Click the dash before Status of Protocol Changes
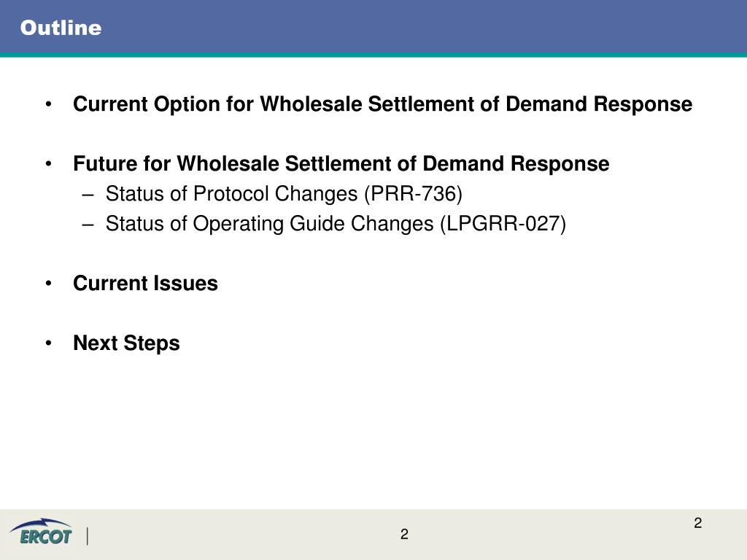This screenshot has width=747, height=560. 88,195
